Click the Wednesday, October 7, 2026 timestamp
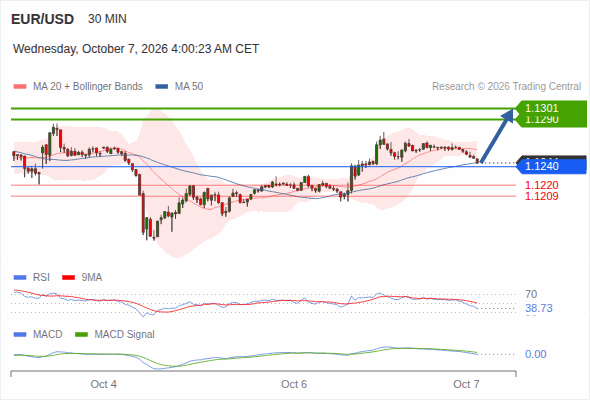This screenshot has width=590, height=400. tap(136, 49)
